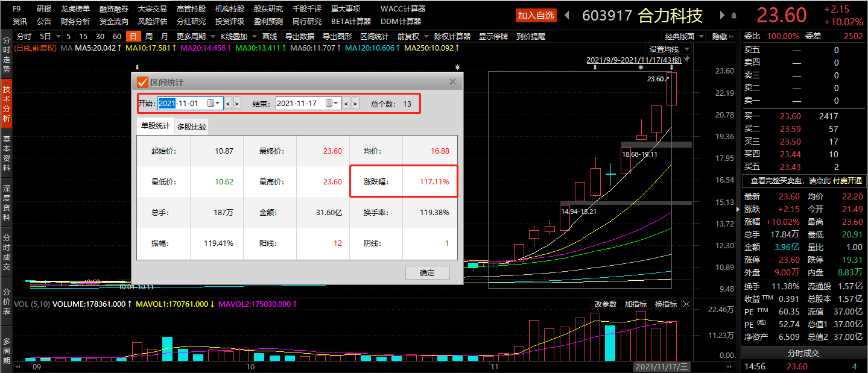Click 改参数 on volume indicator
868x373 pixels.
click(606, 304)
